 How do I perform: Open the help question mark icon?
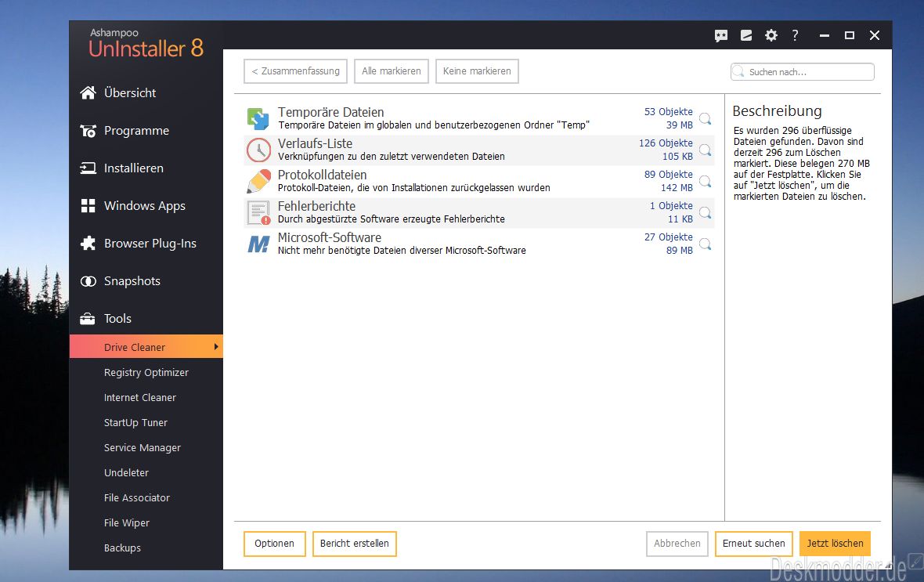click(x=795, y=35)
